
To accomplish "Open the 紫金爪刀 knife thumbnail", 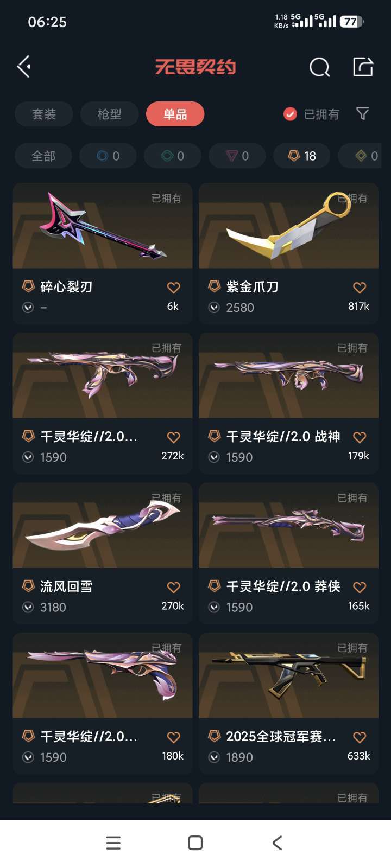I will (288, 226).
